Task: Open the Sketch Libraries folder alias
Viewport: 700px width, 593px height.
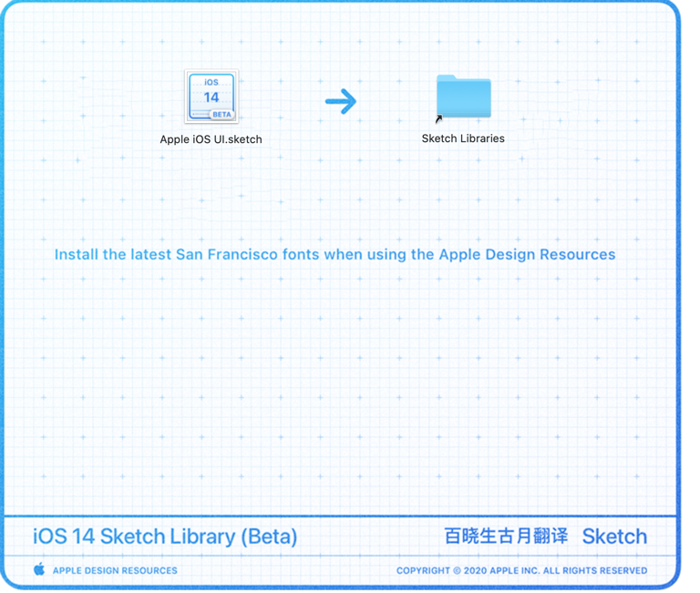Action: [463, 98]
